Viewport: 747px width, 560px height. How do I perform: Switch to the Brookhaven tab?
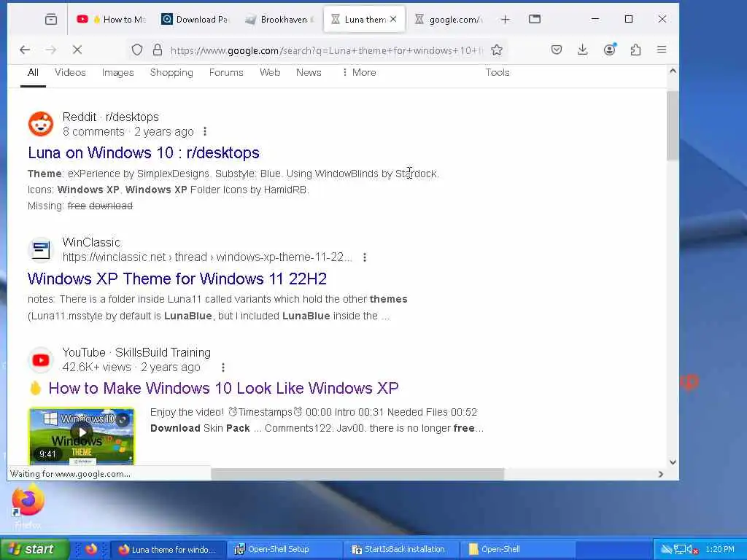(x=280, y=20)
